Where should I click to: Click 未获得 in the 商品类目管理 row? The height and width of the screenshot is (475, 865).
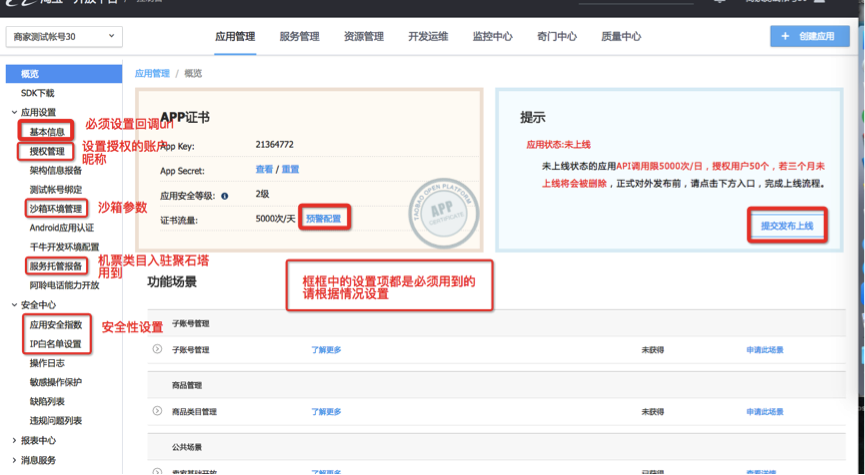click(652, 412)
